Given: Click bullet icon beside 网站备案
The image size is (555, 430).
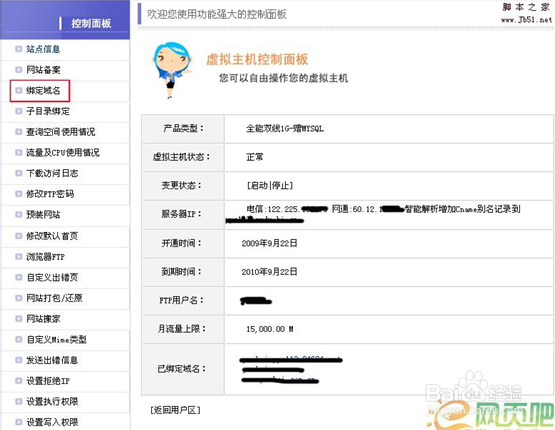Looking at the screenshot, I should click(18, 70).
